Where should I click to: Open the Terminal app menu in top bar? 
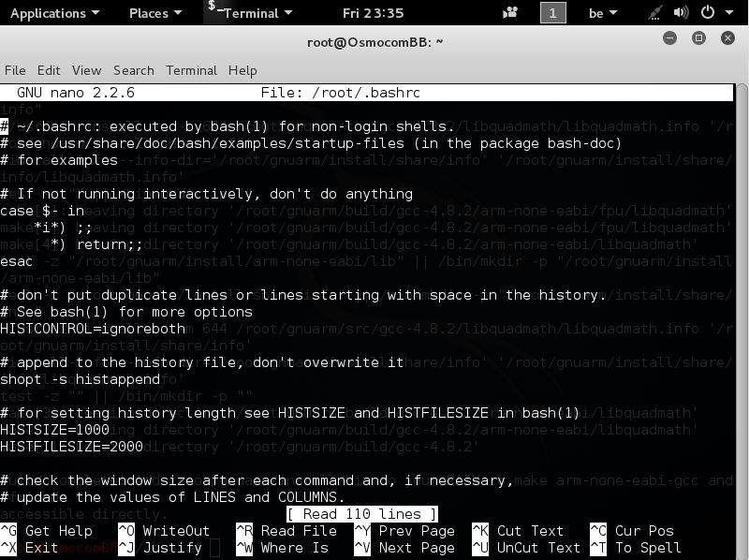coord(250,13)
